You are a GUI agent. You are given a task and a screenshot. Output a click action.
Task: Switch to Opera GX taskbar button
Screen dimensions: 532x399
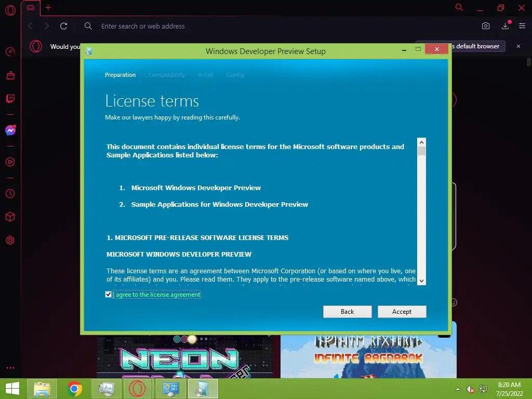pos(137,389)
